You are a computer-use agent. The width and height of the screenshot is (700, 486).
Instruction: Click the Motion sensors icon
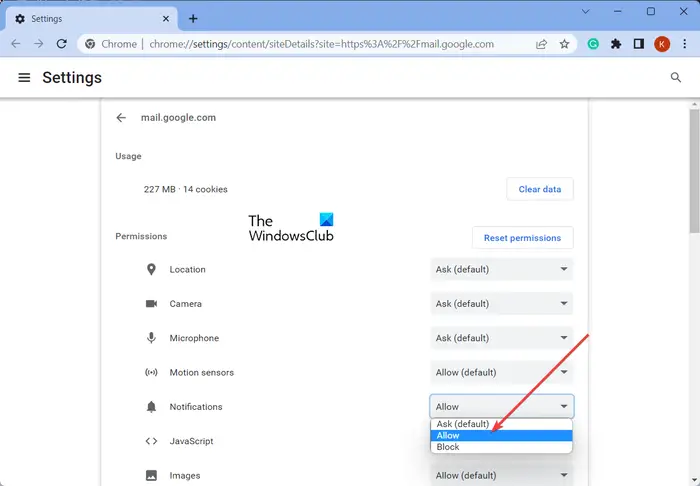point(151,372)
